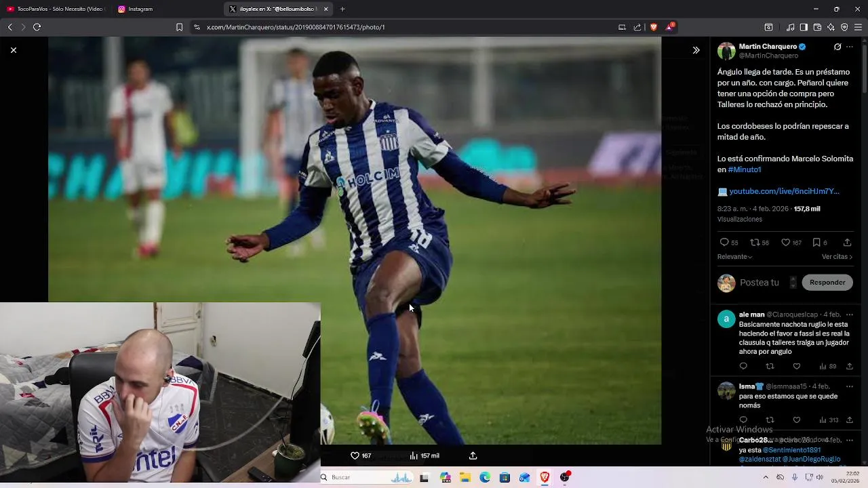Close the active X tab
Image resolution: width=868 pixels, height=488 pixels.
(x=326, y=9)
